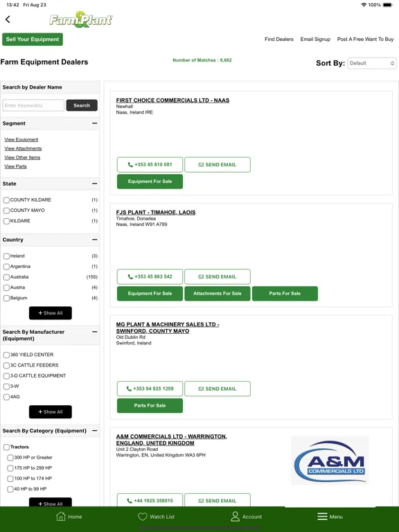Open View Parts segment link
This screenshot has width=399, height=532.
16,166
